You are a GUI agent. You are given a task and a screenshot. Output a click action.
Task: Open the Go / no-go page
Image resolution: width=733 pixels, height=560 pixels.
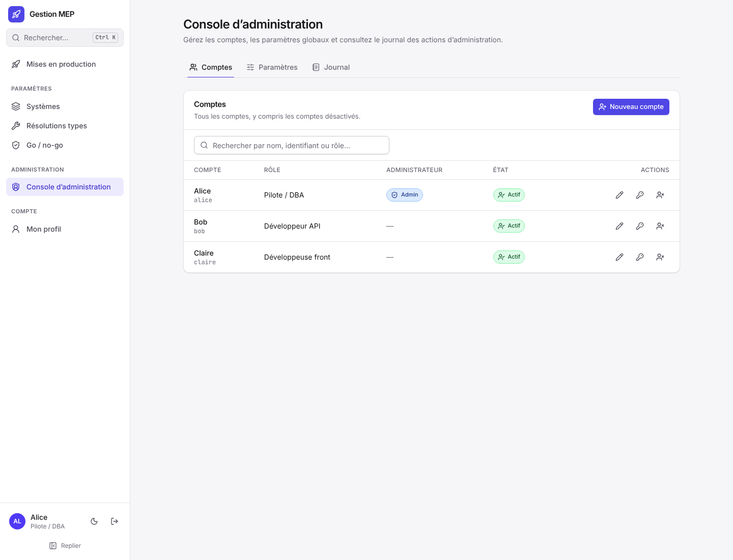point(65,145)
